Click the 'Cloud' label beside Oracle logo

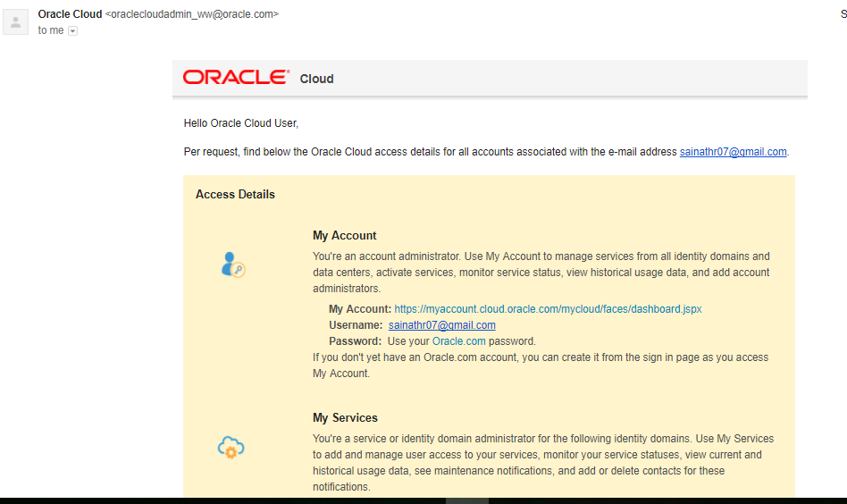[x=316, y=79]
